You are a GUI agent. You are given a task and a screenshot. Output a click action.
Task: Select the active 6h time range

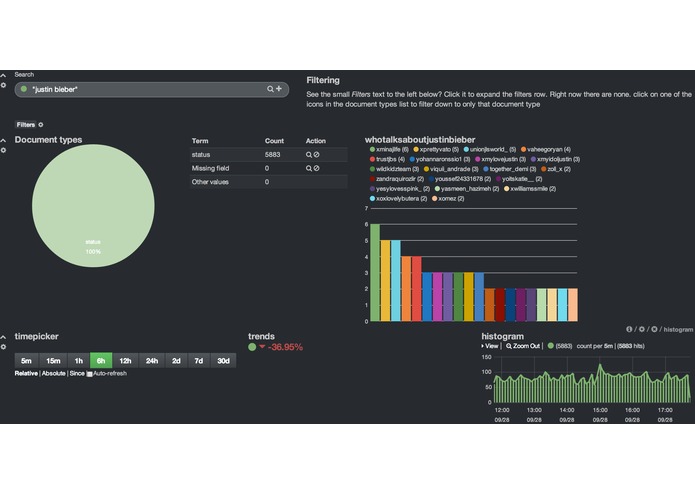101,361
